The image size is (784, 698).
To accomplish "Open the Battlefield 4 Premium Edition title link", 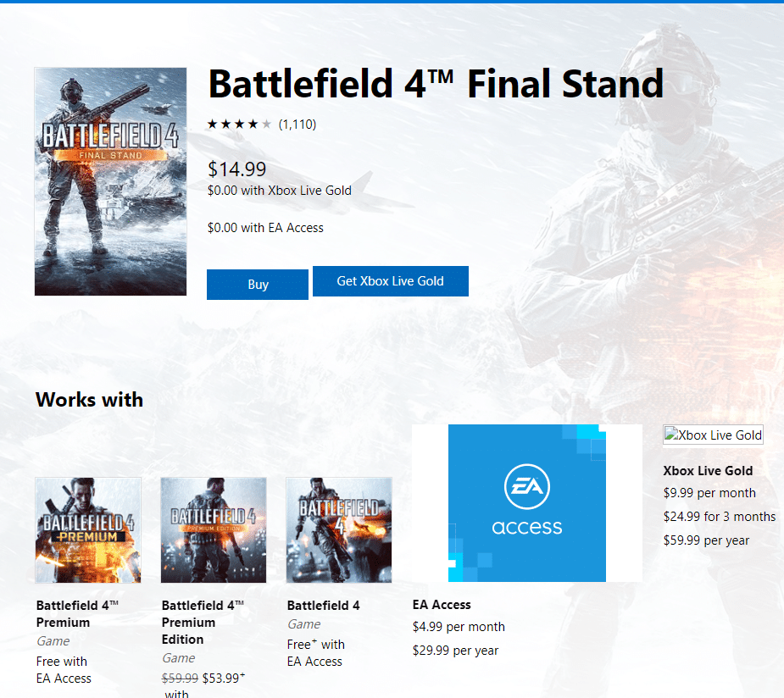I will (x=203, y=622).
